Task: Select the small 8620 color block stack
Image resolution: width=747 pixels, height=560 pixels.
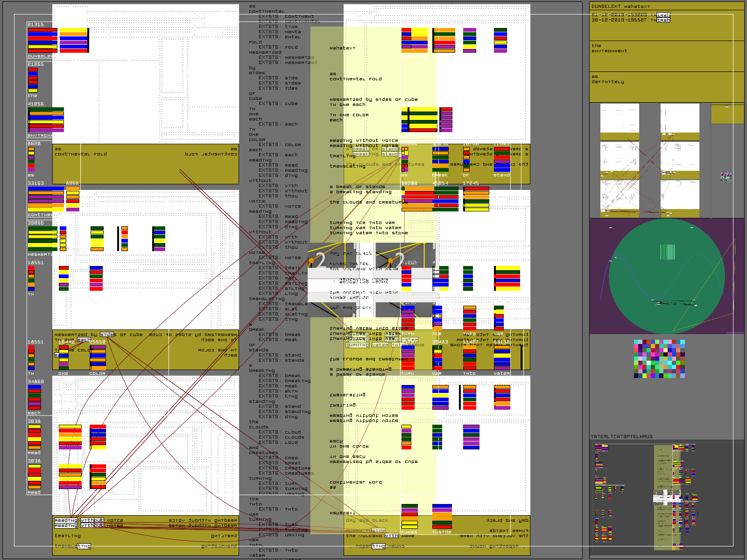Action: click(x=31, y=159)
